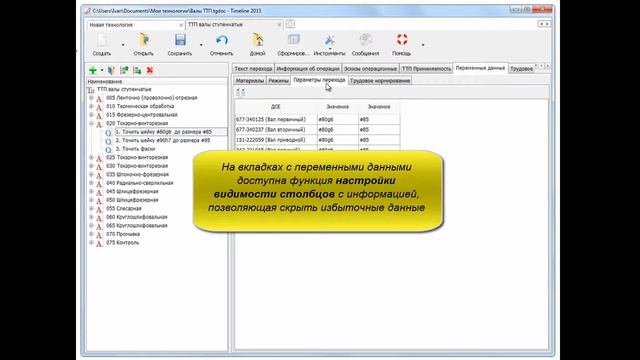The image size is (640, 360).
Task: Expand operation 015 Фрезерно-центровальная
Action: coord(91,115)
